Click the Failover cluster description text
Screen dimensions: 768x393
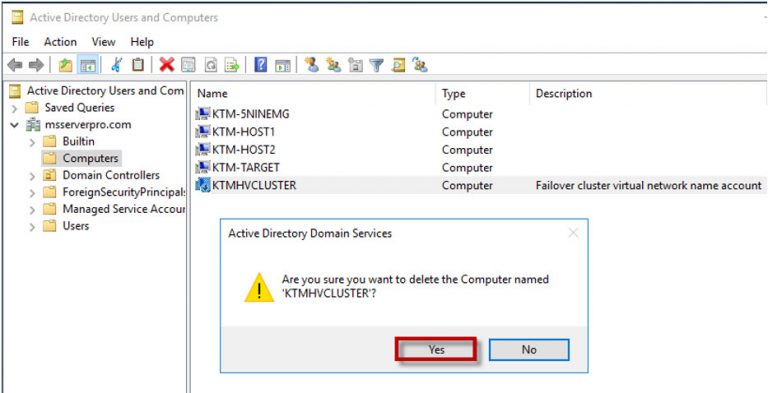pyautogui.click(x=648, y=185)
